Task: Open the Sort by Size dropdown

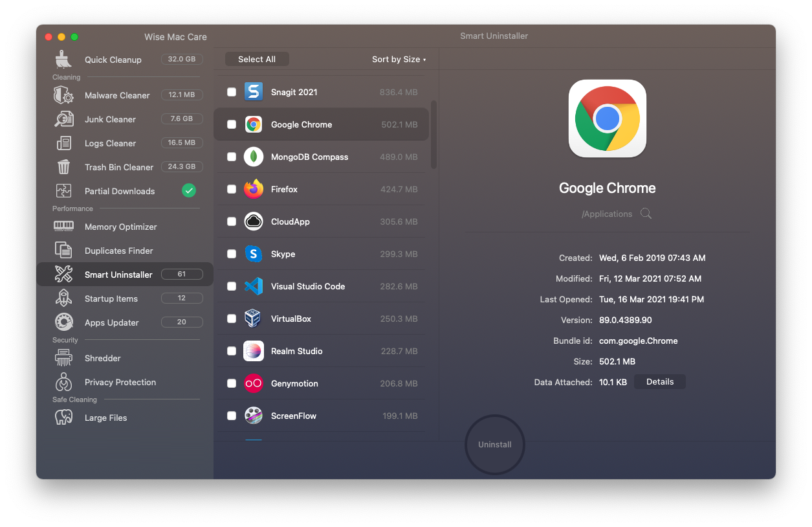Action: pyautogui.click(x=399, y=60)
